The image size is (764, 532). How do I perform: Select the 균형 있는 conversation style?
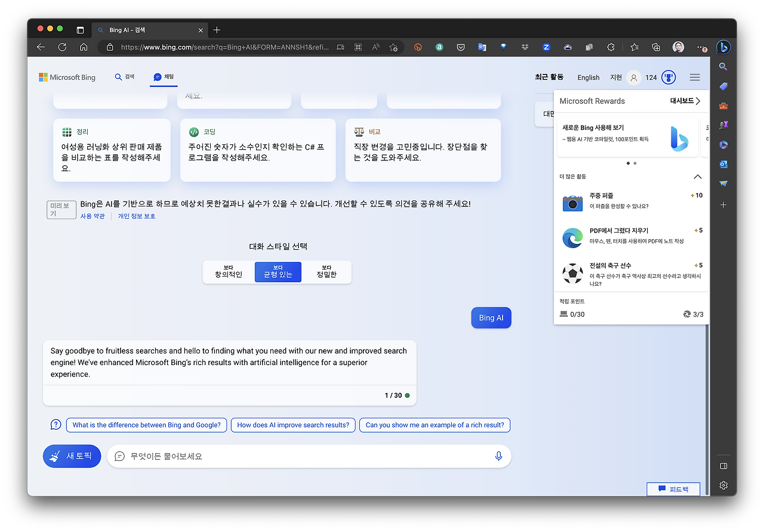click(x=278, y=272)
